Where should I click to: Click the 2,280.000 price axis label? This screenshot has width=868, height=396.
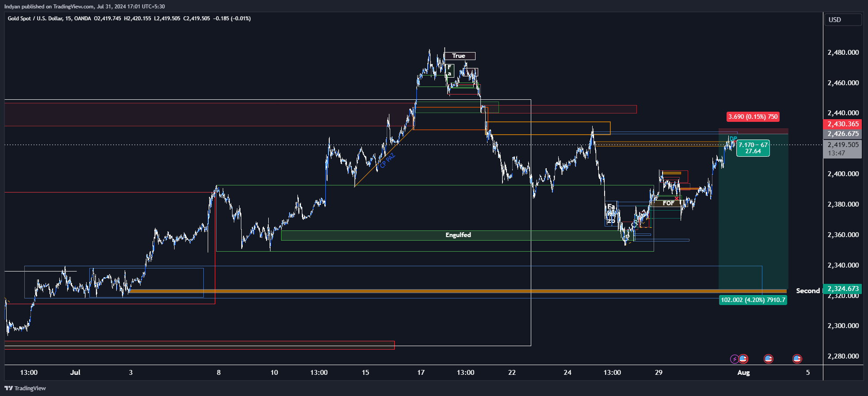tap(843, 356)
